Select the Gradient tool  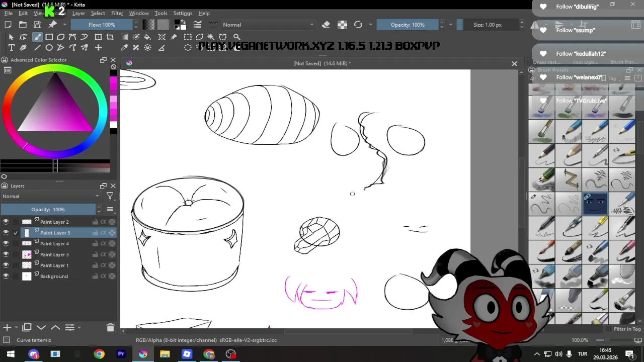124,37
